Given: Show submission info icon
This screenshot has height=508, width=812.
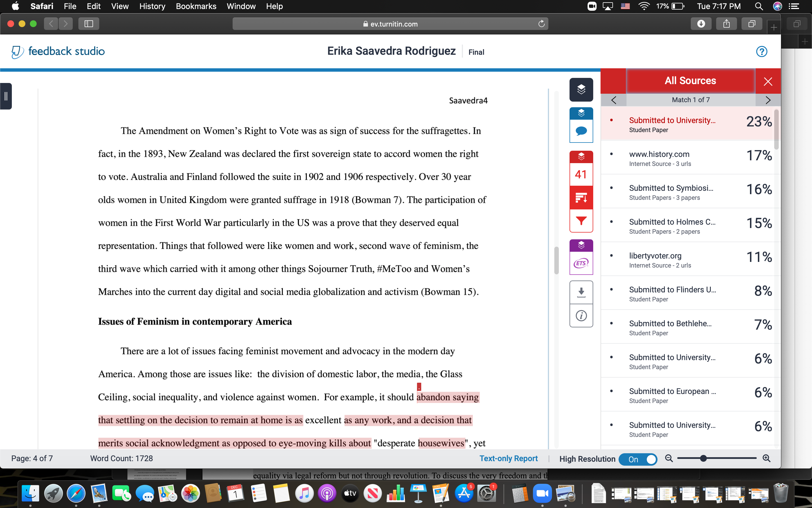Looking at the screenshot, I should click(x=581, y=316).
